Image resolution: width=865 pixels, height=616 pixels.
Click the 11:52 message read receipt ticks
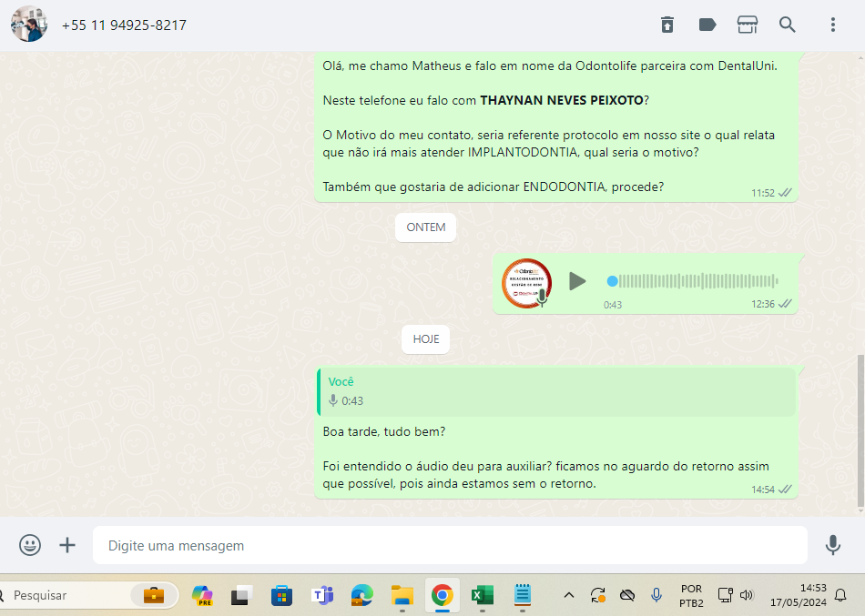point(785,193)
